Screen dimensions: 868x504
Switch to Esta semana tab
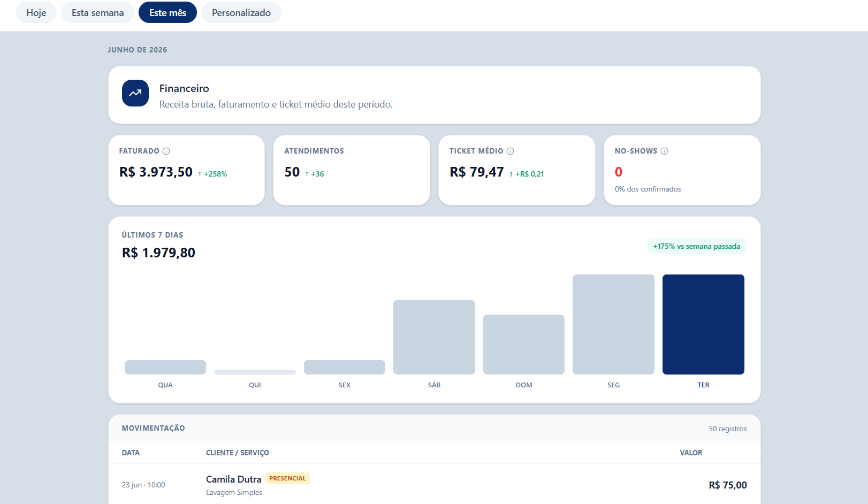[97, 12]
